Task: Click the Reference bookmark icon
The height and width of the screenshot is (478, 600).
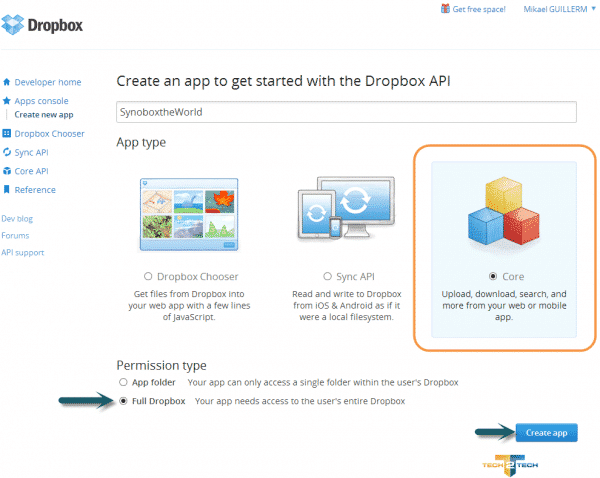Action: click(7, 190)
